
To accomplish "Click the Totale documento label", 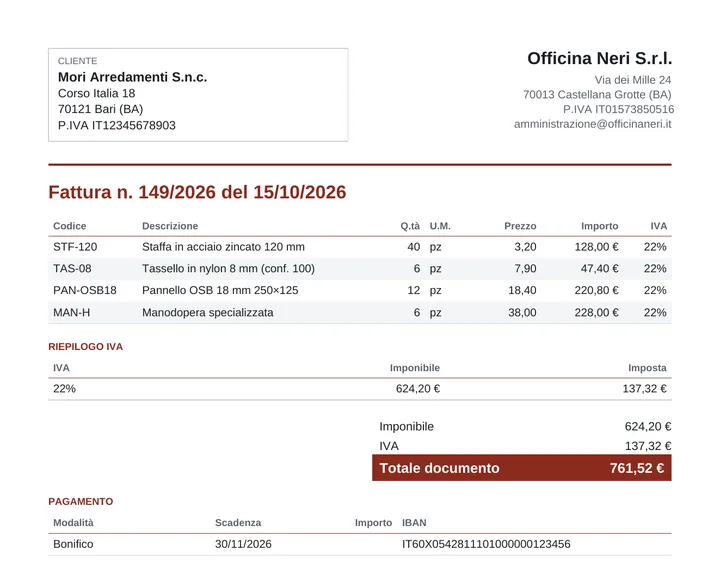I will coord(439,468).
